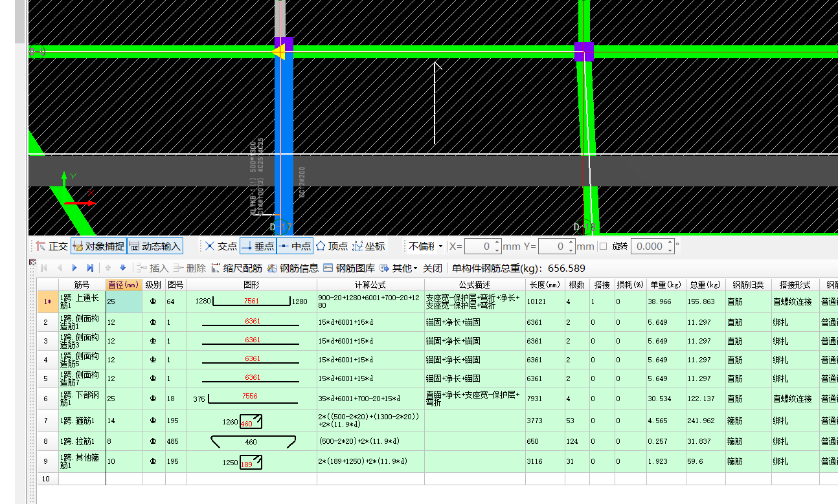Toggle 中点 midpoint snap
Screen dimensions: 838x504
pyautogui.click(x=295, y=247)
